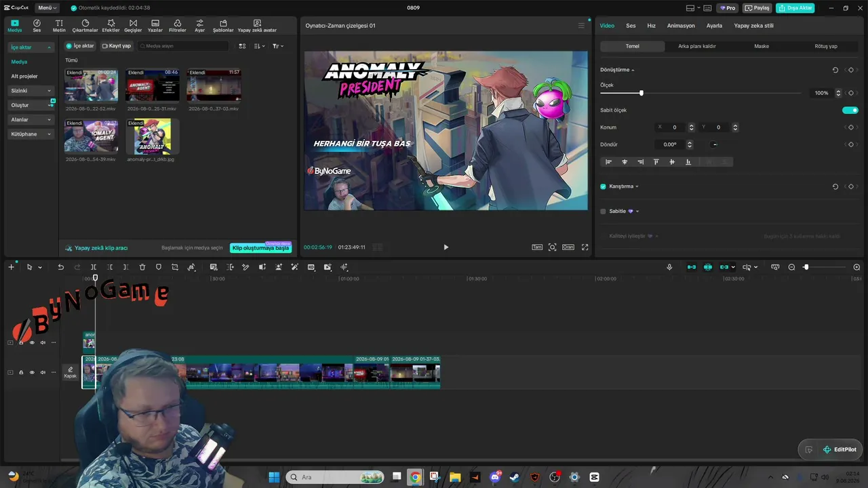Click the Kayıt yap record button
This screenshot has height=488, width=868.
[117, 46]
